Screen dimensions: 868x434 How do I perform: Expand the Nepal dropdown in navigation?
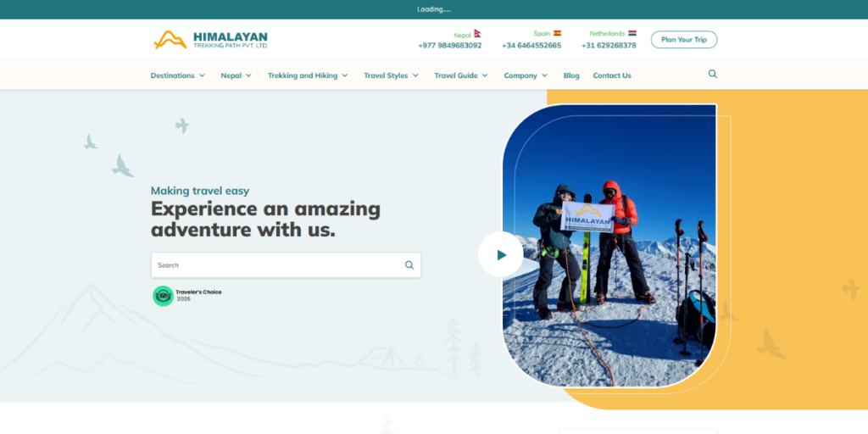pyautogui.click(x=236, y=75)
